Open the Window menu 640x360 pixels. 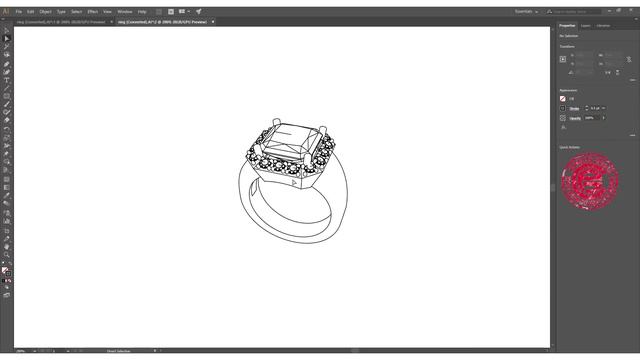click(124, 12)
